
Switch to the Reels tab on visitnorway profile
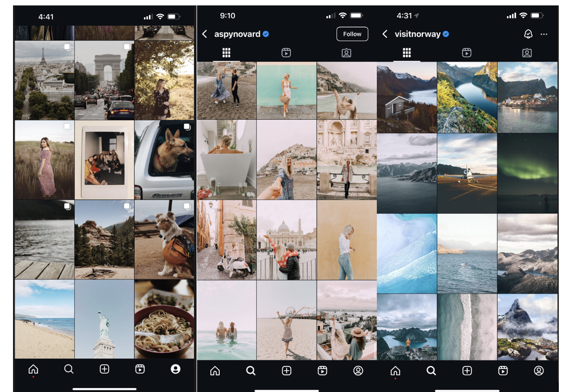point(467,53)
